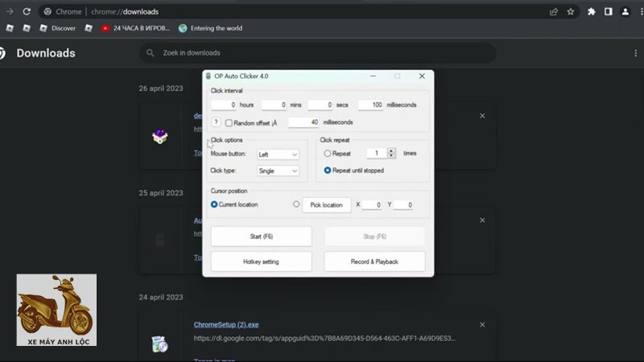Screen dimensions: 644x362
Task: Open the Entering the world bookmark
Action: (211, 28)
